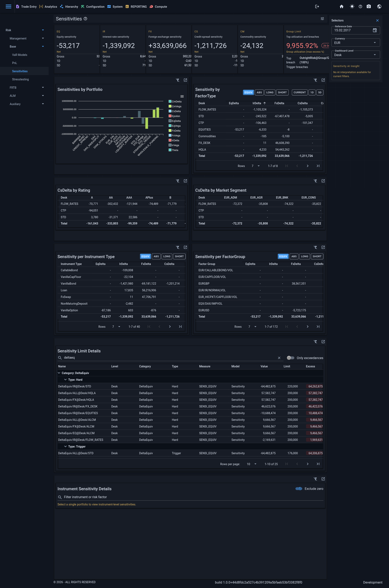Image resolution: width=389 pixels, height=588 pixels.
Task: Clear the deltaeq search text
Action: [279, 358]
